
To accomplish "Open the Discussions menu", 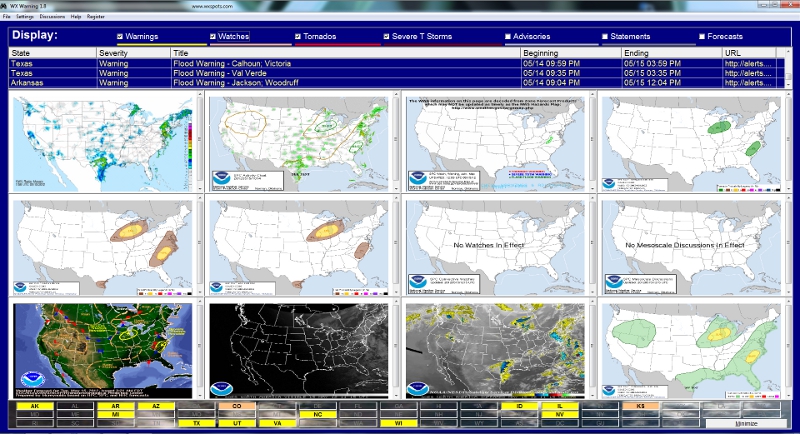I will click(54, 17).
